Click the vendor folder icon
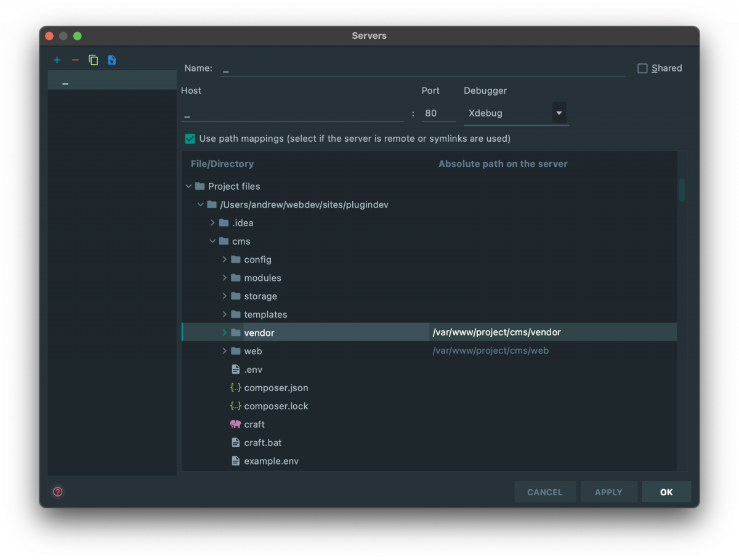The width and height of the screenshot is (739, 560). tap(235, 333)
